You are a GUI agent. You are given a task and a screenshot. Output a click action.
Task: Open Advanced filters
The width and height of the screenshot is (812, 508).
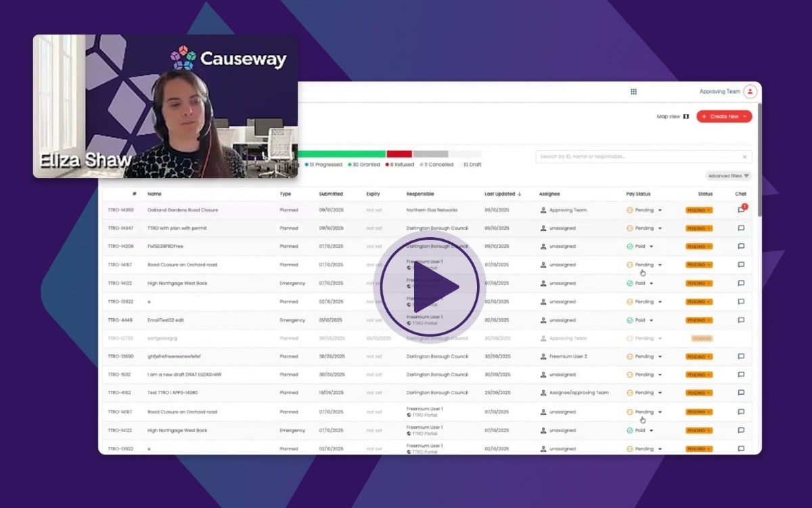[x=728, y=176]
